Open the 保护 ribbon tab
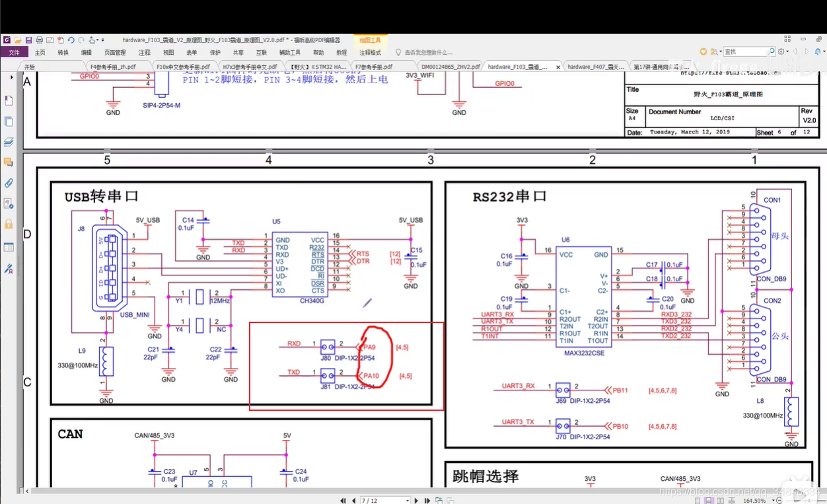The width and height of the screenshot is (827, 504). point(215,53)
